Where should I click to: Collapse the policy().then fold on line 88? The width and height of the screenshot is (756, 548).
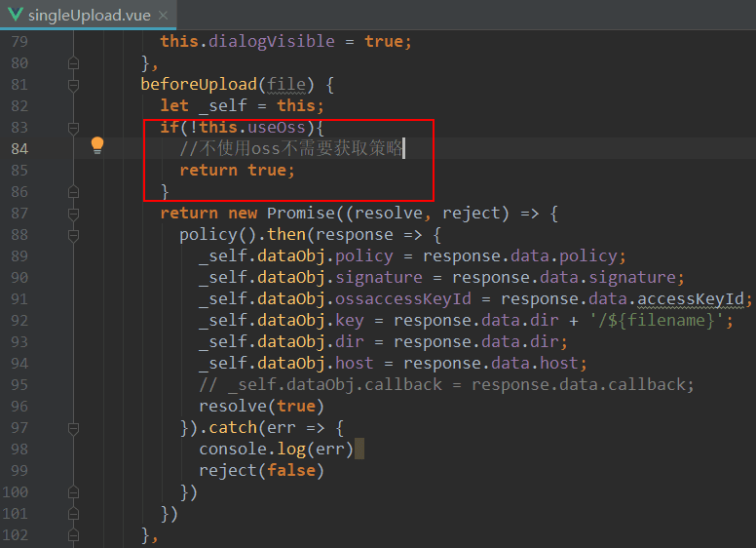(73, 235)
